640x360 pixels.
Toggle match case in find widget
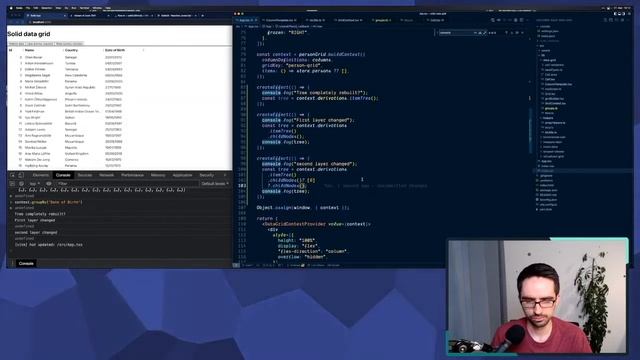[476, 33]
